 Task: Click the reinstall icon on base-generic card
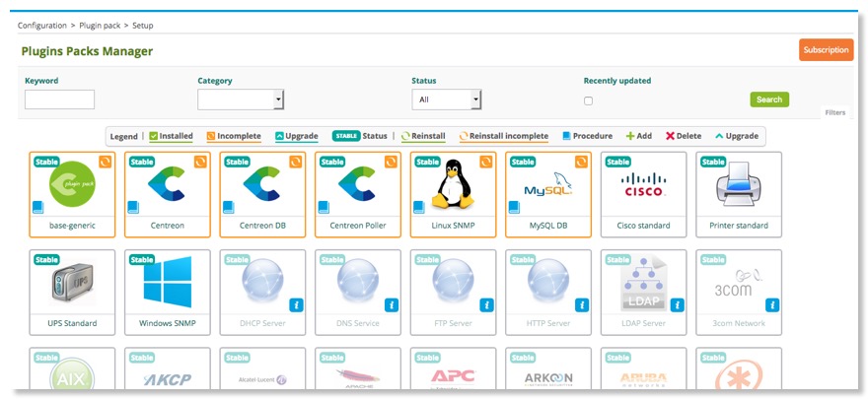(105, 162)
